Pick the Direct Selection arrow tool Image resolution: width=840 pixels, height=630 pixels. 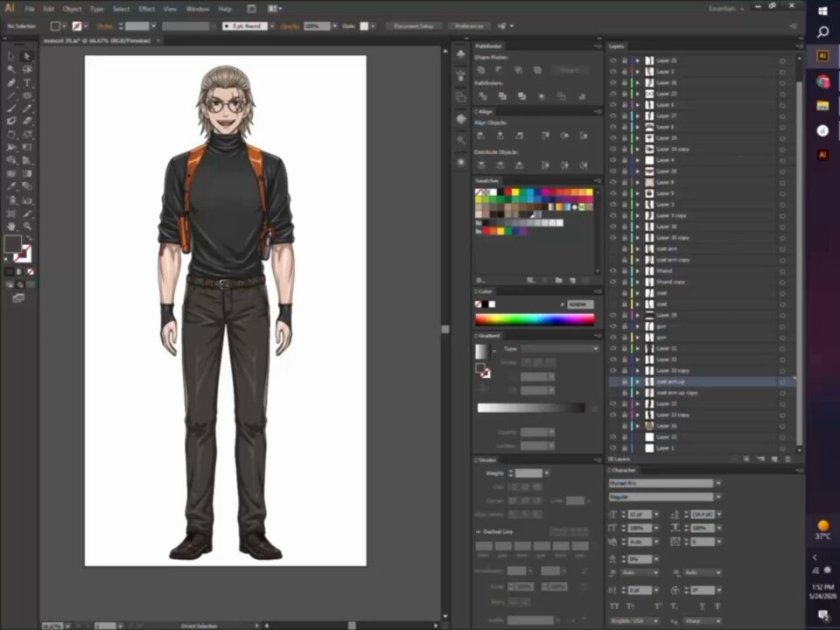point(27,56)
